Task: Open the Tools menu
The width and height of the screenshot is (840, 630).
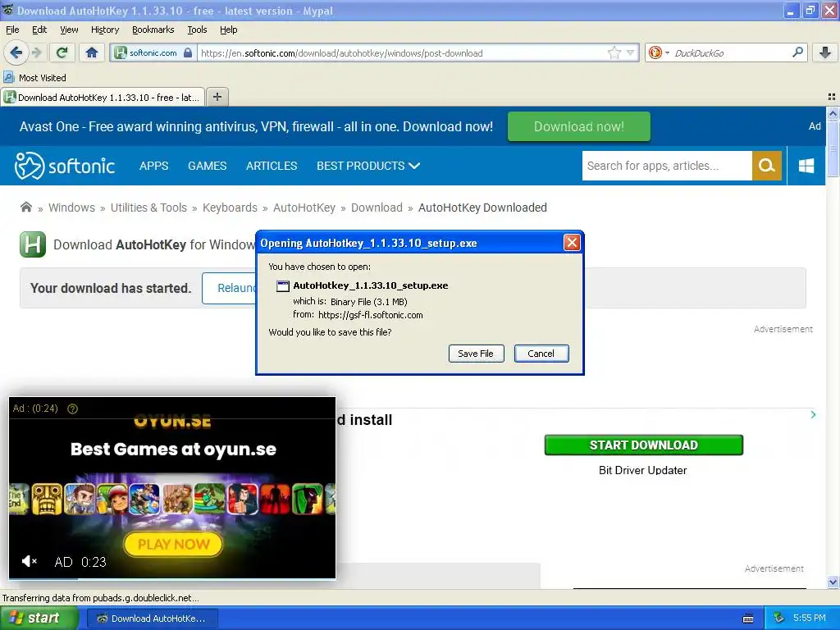Action: (197, 30)
